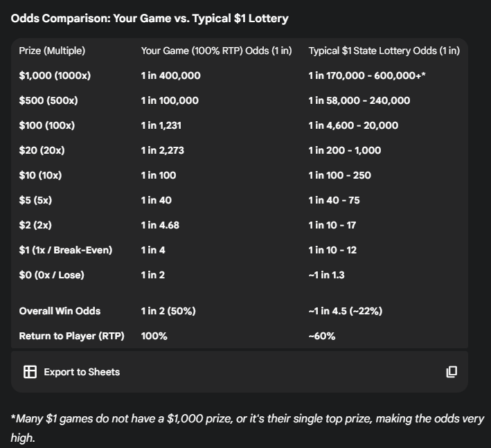491x448 pixels.
Task: Select the 1 in 200 - 1,000 cell
Action: click(x=345, y=150)
